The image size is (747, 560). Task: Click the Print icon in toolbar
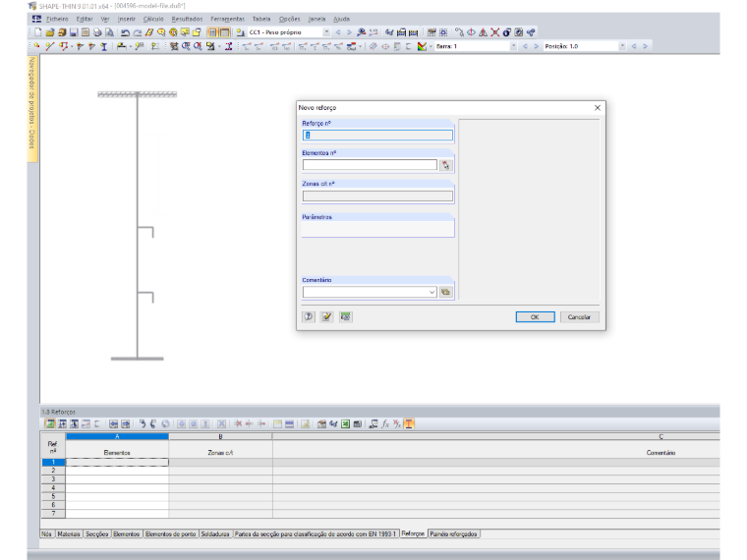[x=97, y=32]
